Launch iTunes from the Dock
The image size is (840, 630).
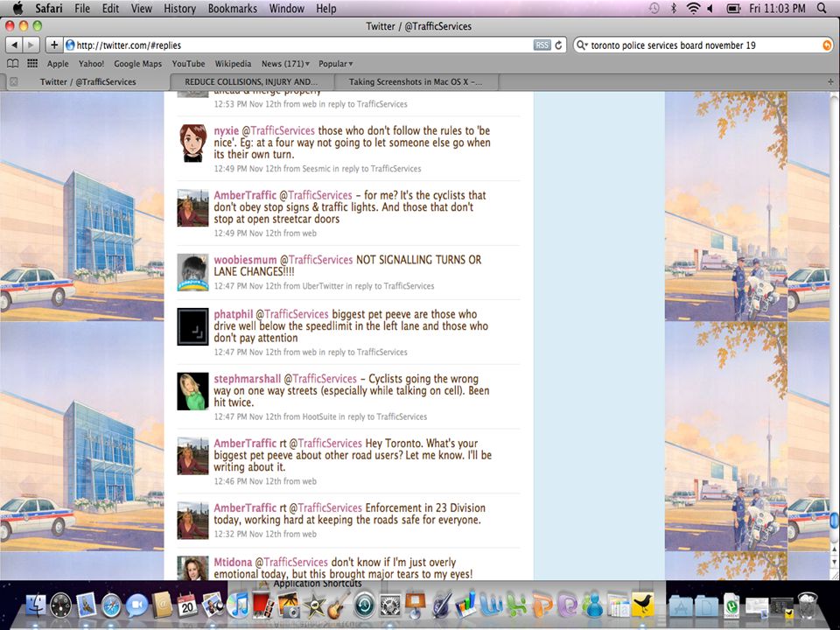238,605
